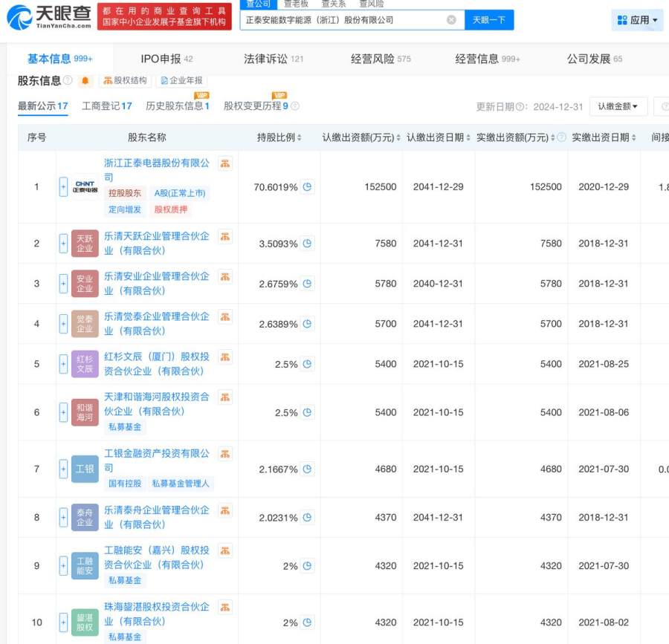Image resolution: width=669 pixels, height=644 pixels.
Task: Switch to the 基本信息 tab
Action: (59, 59)
